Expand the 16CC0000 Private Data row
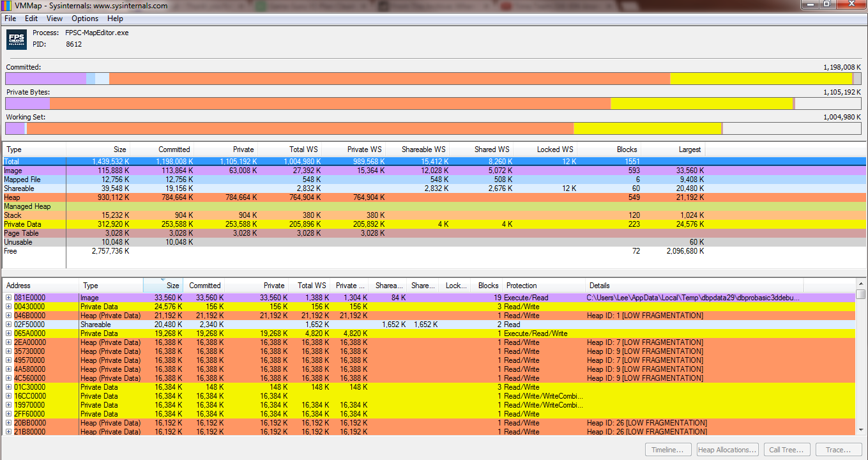This screenshot has width=868, height=460. click(9, 396)
